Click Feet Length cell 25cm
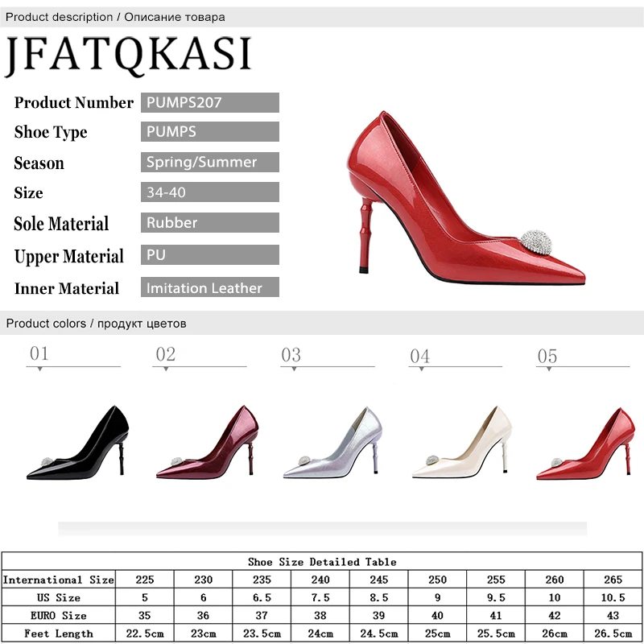 pos(437,634)
